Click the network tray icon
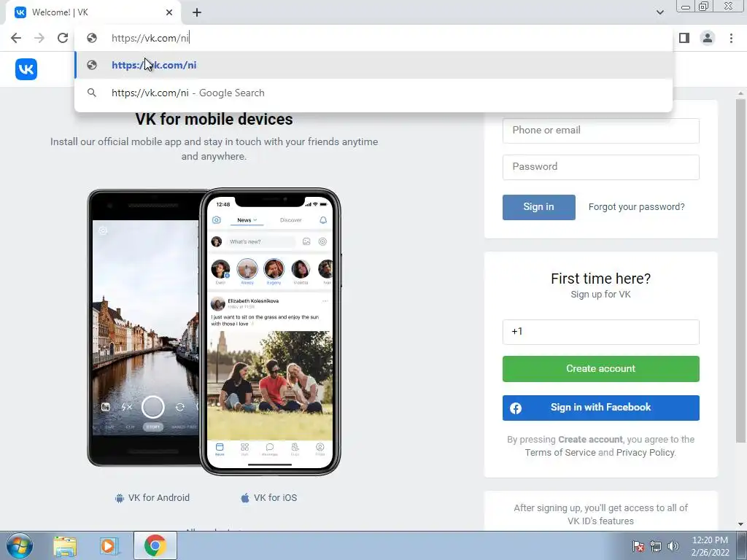The height and width of the screenshot is (560, 747). click(656, 546)
